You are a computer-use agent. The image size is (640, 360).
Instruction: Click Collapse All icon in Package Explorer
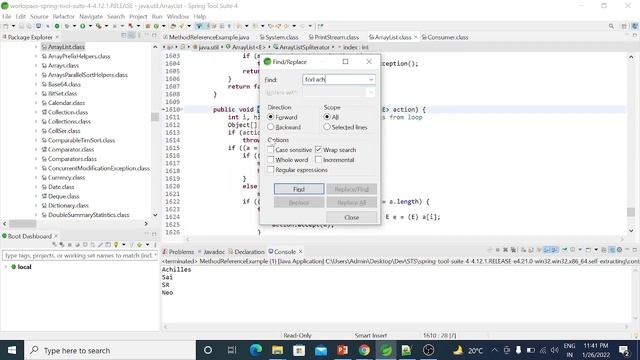[x=124, y=36]
